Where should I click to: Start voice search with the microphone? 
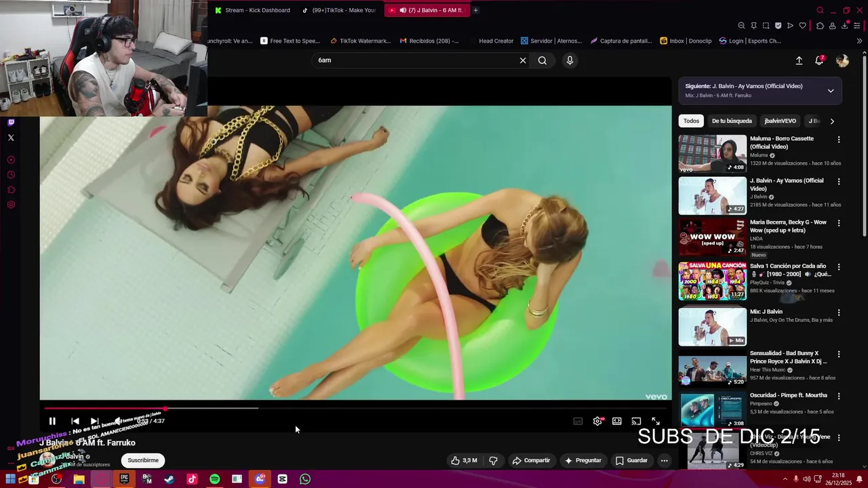point(570,60)
